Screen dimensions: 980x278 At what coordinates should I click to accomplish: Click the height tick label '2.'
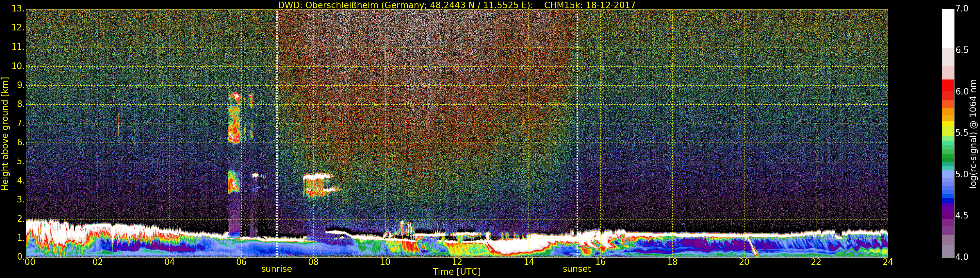pyautogui.click(x=21, y=219)
